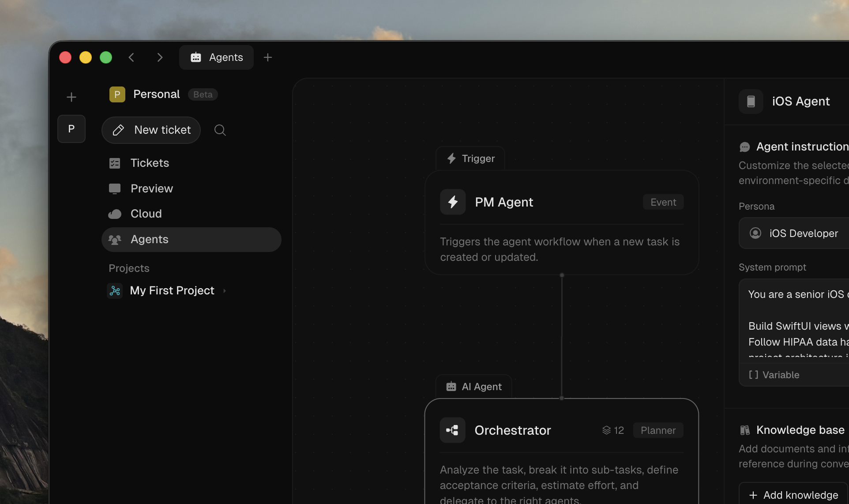
Task: Open the Personal workspace switcher
Action: point(156,94)
